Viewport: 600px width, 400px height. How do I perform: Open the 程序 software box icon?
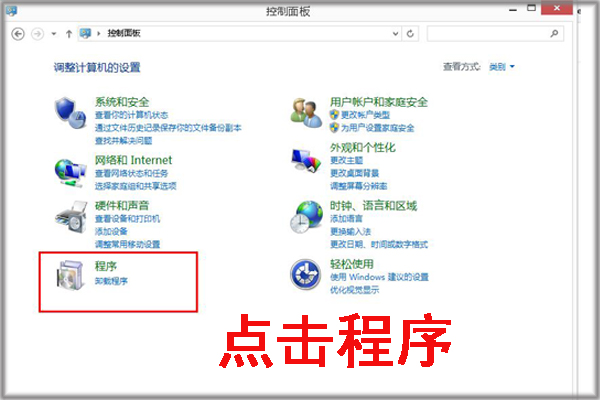[70, 275]
